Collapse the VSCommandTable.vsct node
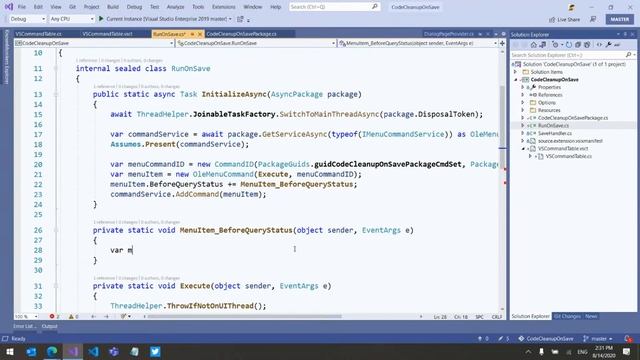Image resolution: width=640 pixels, height=360 pixels. 523,149
